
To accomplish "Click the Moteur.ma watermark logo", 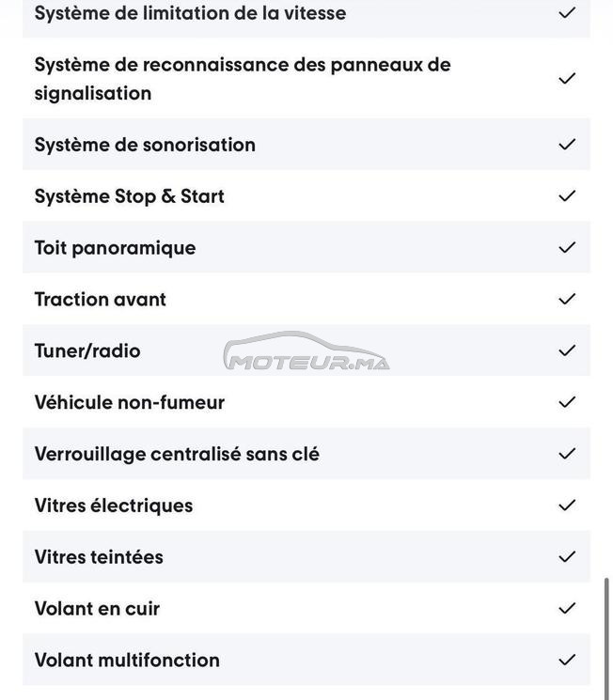I will pyautogui.click(x=306, y=351).
